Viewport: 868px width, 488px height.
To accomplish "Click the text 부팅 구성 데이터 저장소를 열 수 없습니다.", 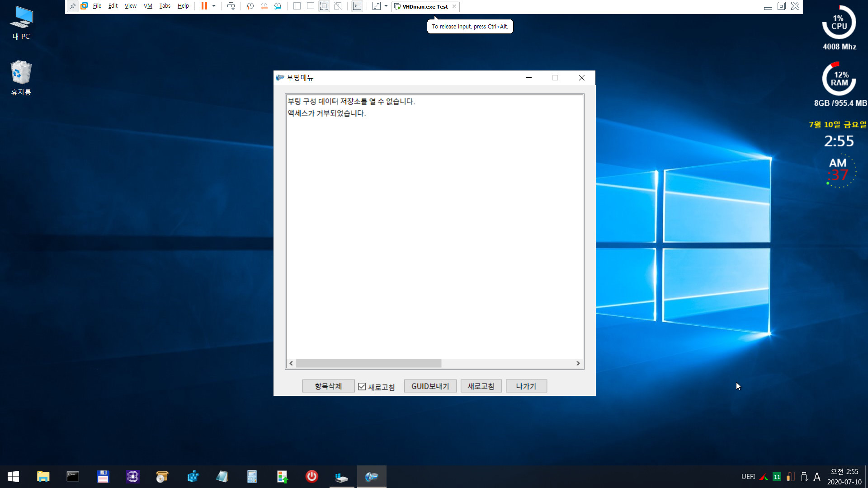I will [x=351, y=101].
